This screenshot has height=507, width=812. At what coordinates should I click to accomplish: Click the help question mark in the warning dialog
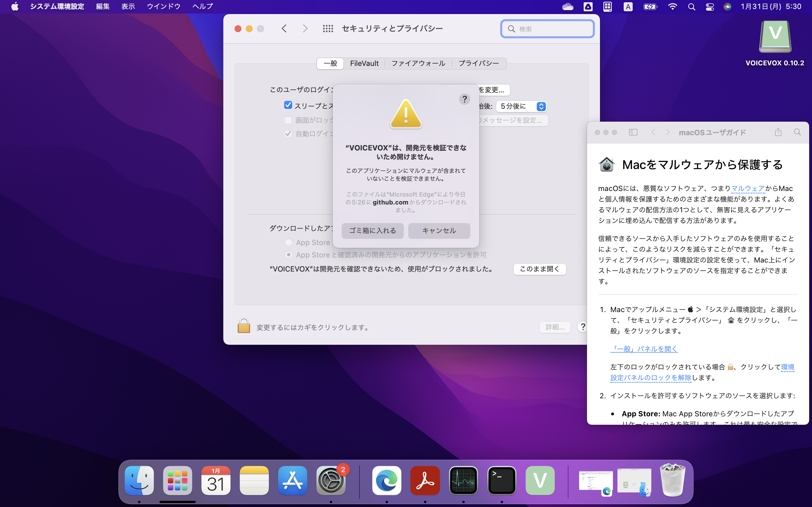click(464, 99)
